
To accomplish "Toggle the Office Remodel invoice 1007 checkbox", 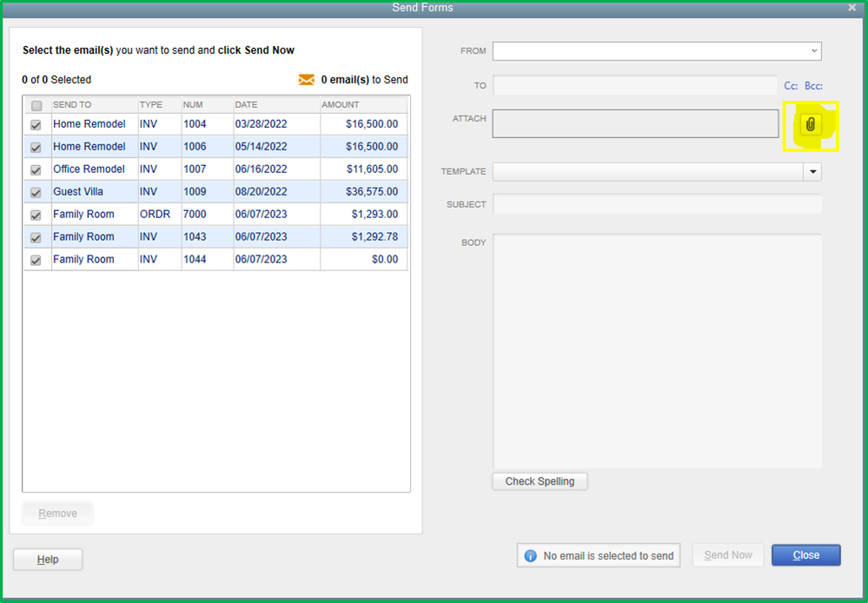I will click(x=36, y=170).
